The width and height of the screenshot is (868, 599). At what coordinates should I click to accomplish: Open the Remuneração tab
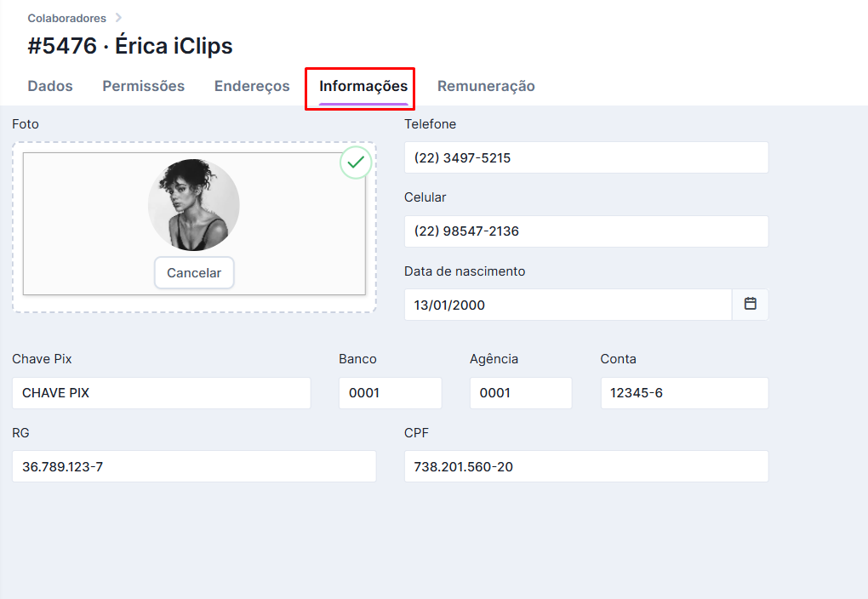[486, 86]
